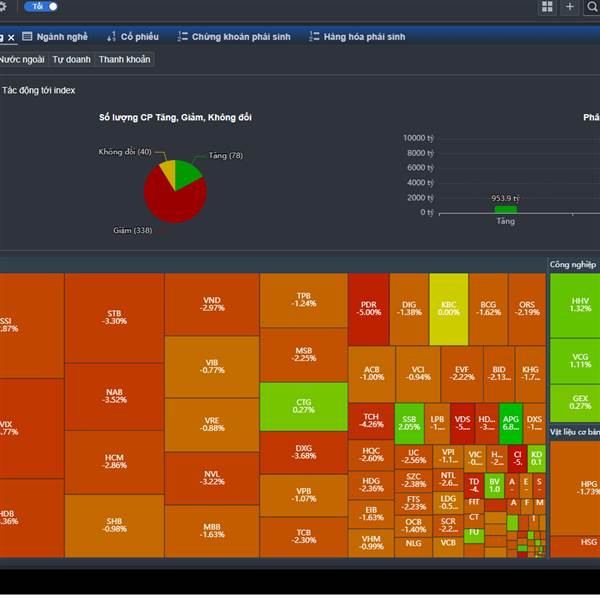Click the Hàng hóa phái sinh list icon
This screenshot has height=600, width=600.
coord(314,37)
